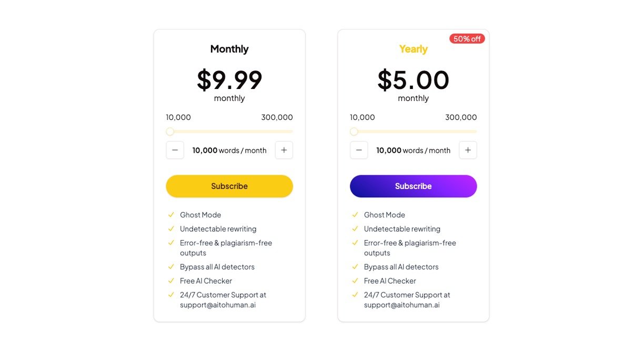This screenshot has height=360, width=644.
Task: Click the Yearly plan slider handle
Action: (x=354, y=132)
